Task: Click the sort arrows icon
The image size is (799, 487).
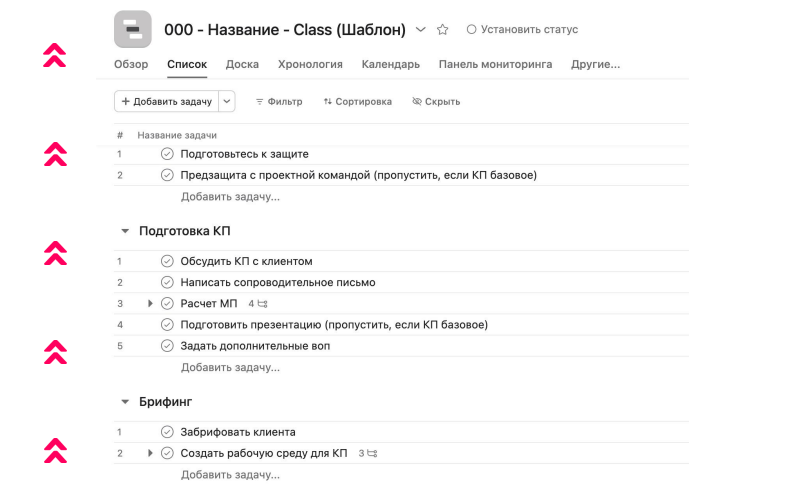Action: pos(327,101)
